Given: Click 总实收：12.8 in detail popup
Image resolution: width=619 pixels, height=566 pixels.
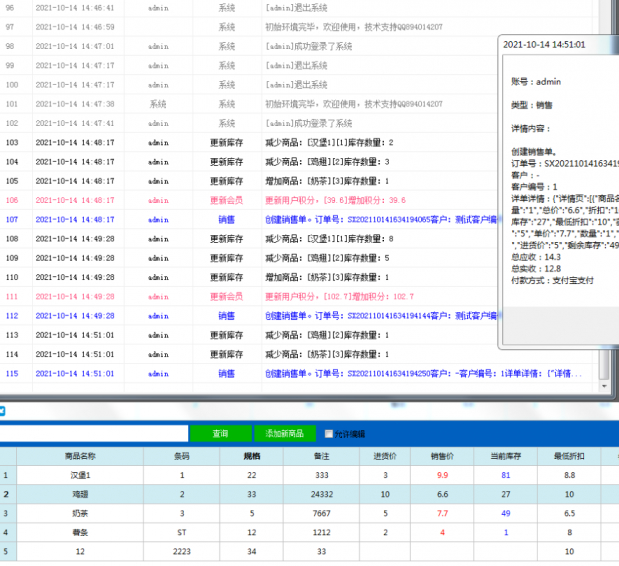Looking at the screenshot, I should [536, 269].
